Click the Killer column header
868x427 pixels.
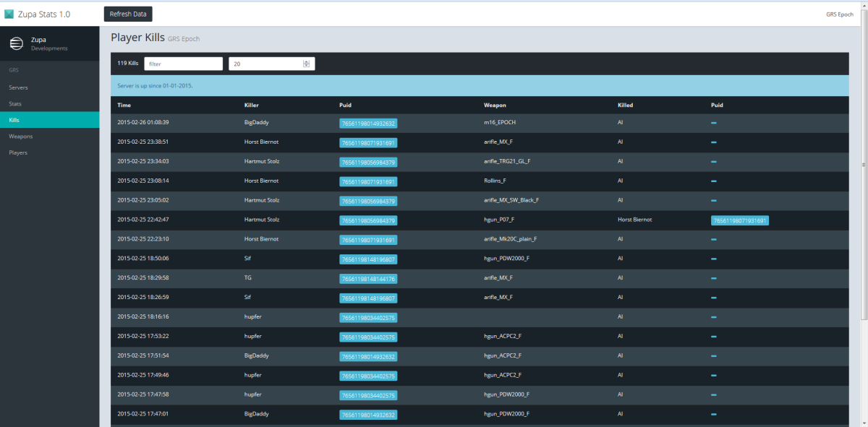point(252,105)
